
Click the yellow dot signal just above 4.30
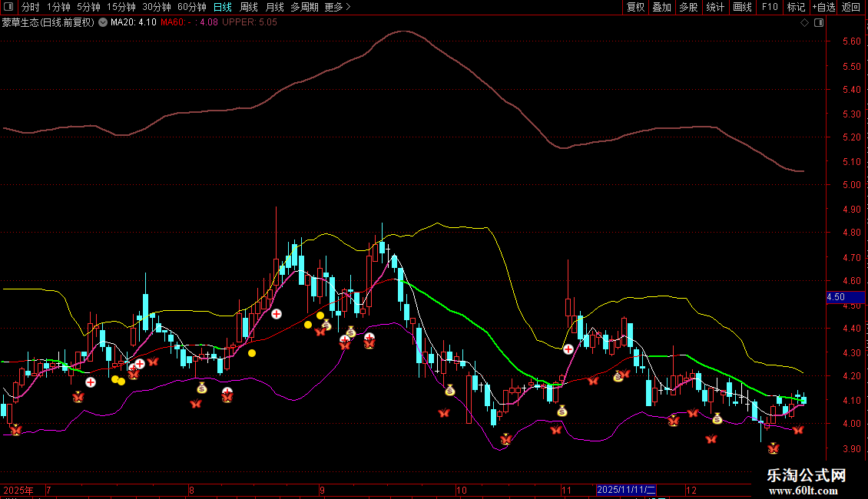(x=251, y=353)
